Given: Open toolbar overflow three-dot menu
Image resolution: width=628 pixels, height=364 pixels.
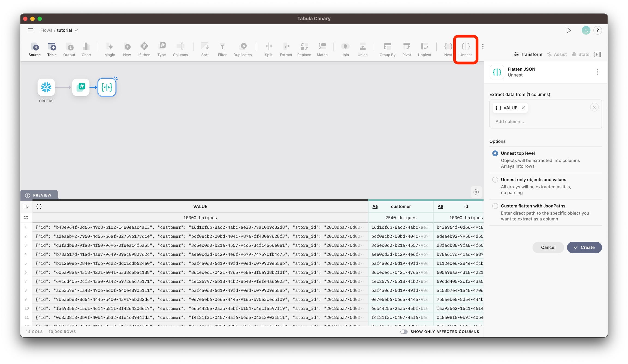Looking at the screenshot, I should click(x=483, y=47).
